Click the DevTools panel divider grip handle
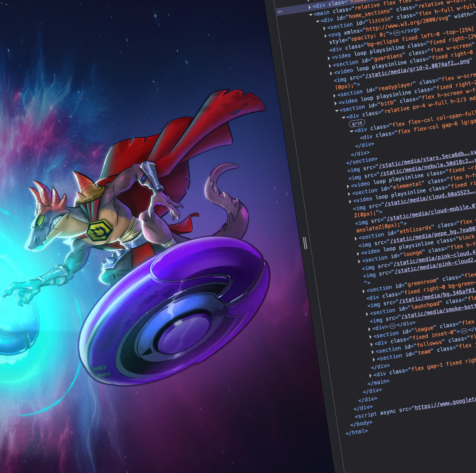The height and width of the screenshot is (473, 476). coord(305,243)
